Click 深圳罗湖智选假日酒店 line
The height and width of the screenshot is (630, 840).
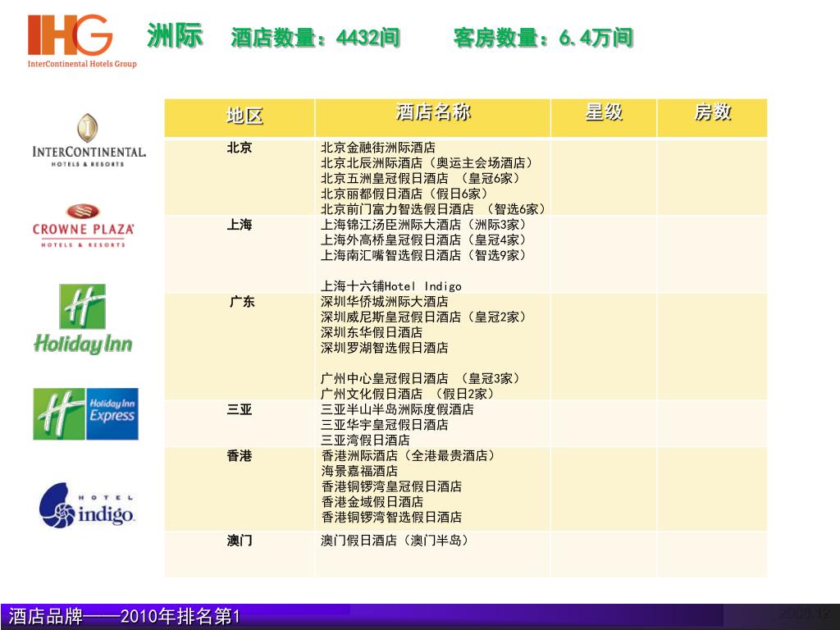385,348
